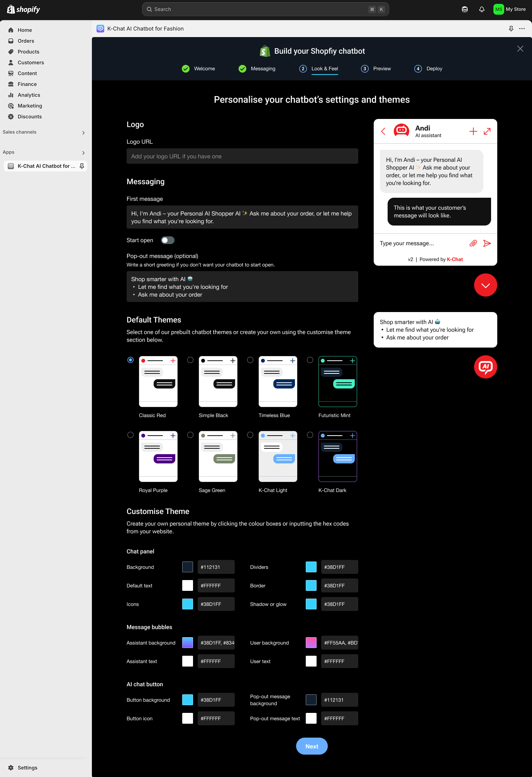532x777 pixels.
Task: Click the First message text field
Action: coord(242,217)
